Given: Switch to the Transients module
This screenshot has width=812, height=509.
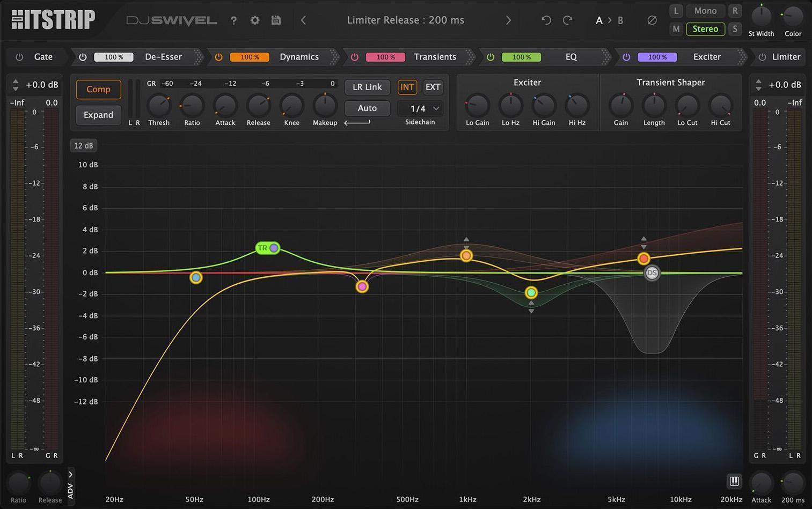Looking at the screenshot, I should [435, 56].
